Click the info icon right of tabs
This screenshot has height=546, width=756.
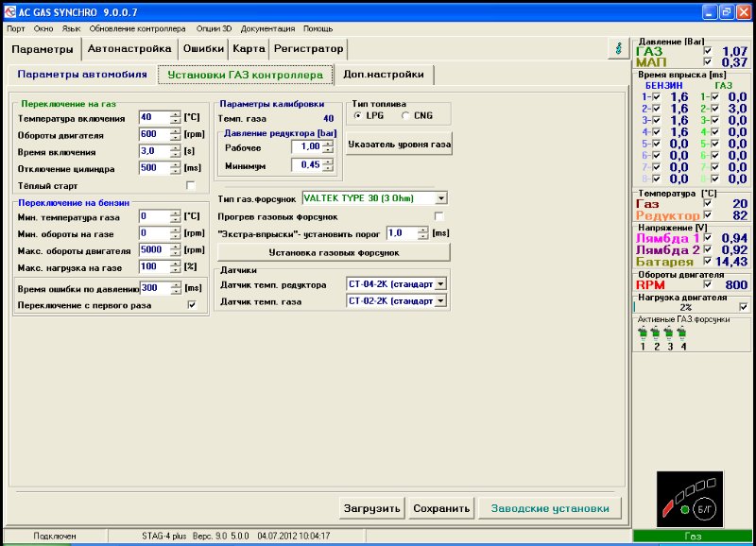[617, 48]
